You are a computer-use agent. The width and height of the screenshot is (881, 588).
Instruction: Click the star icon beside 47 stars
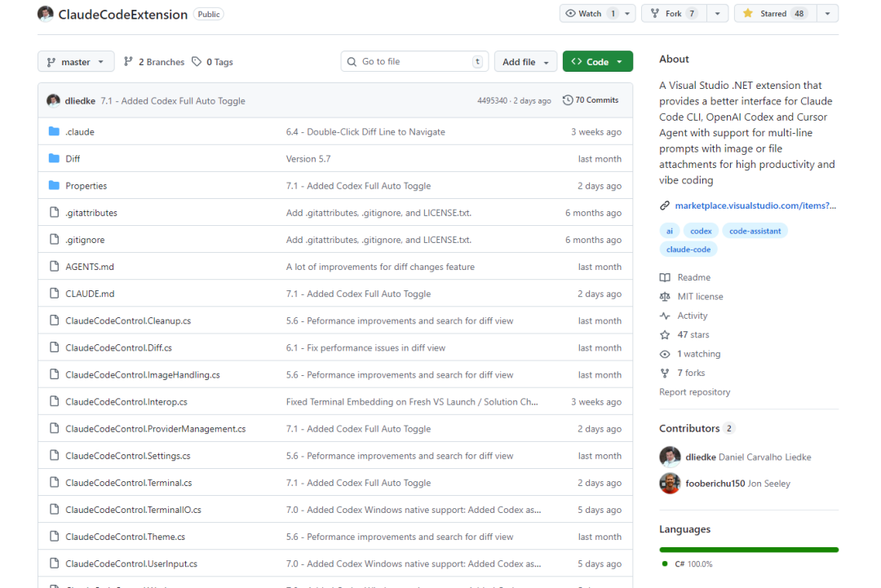(665, 334)
